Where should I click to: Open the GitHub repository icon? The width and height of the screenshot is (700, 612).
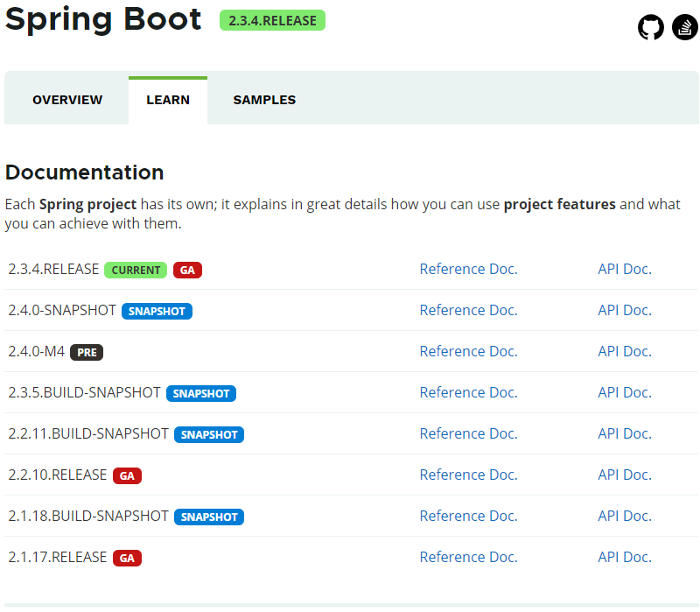tap(650, 27)
